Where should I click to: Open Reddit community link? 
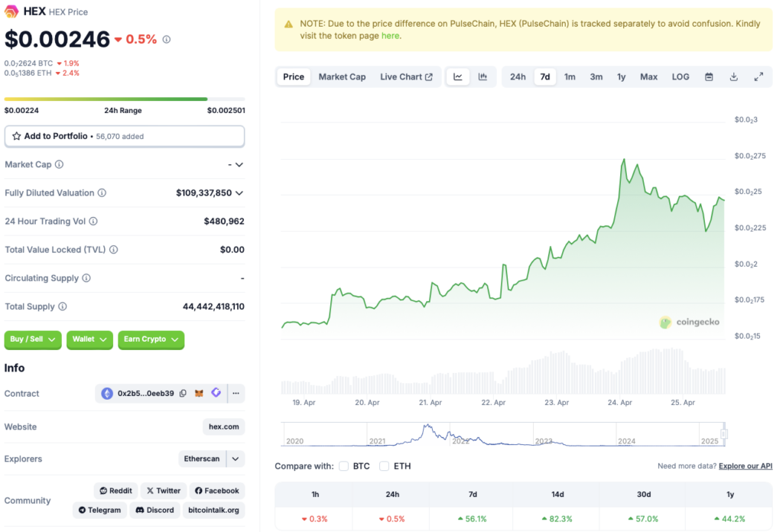116,491
